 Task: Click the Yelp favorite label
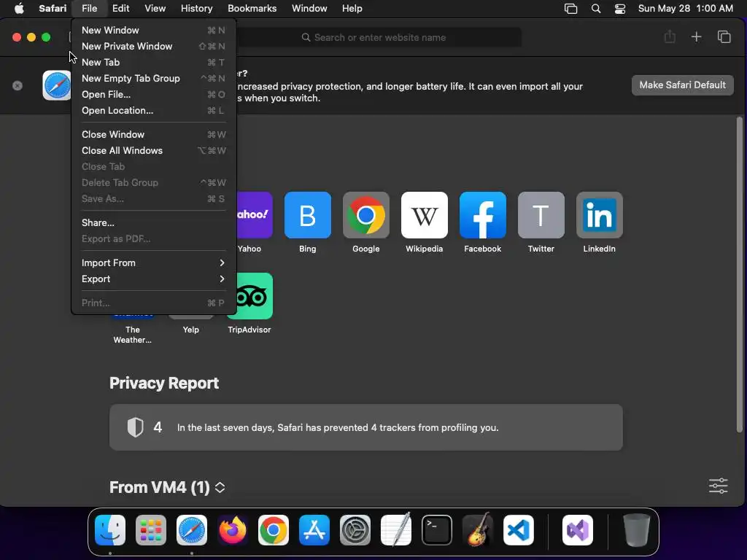190,330
